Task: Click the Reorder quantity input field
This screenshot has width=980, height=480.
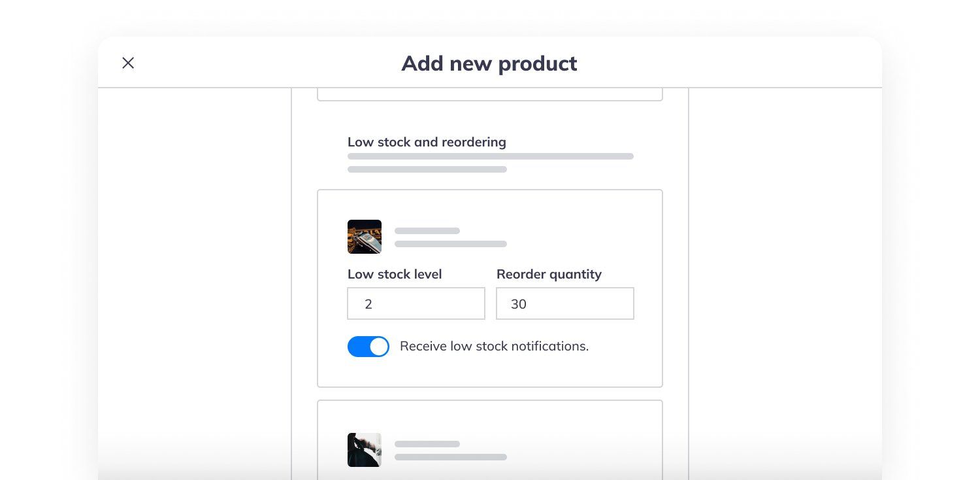Action: (x=565, y=303)
